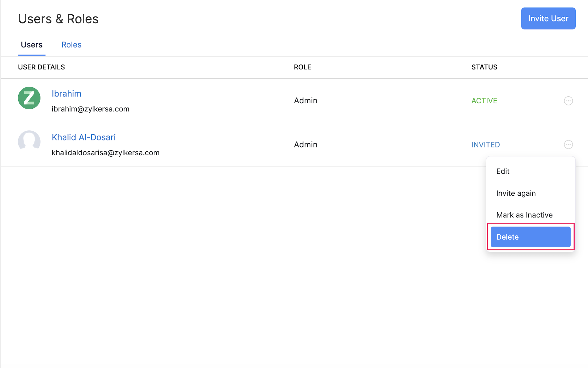Click the ROLE column header
Screen dimensions: 588x368
pyautogui.click(x=302, y=67)
